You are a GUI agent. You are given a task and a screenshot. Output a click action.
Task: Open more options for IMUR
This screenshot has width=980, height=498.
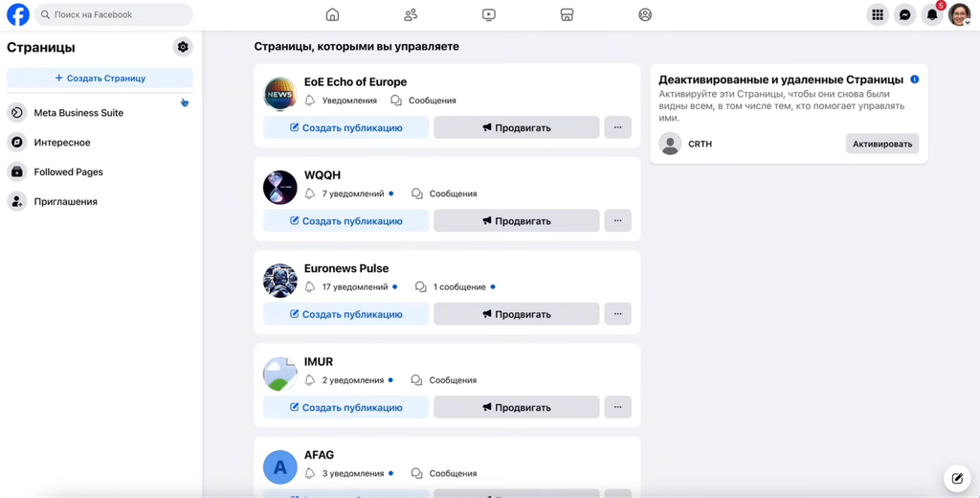pyautogui.click(x=617, y=407)
